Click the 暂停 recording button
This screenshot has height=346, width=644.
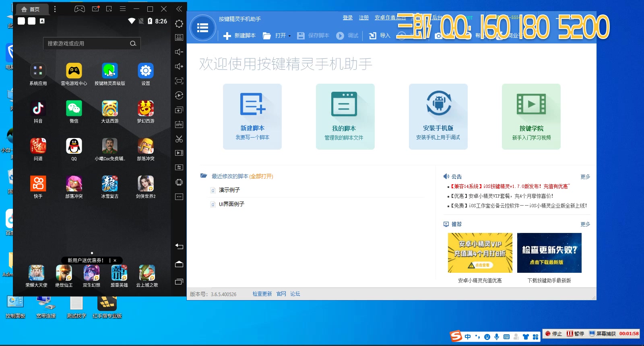pos(576,334)
